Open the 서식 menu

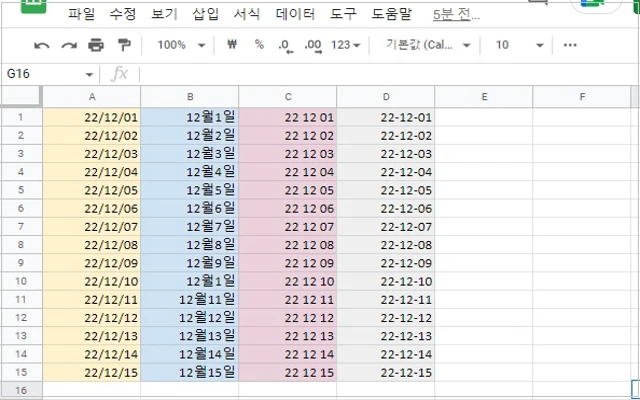247,14
